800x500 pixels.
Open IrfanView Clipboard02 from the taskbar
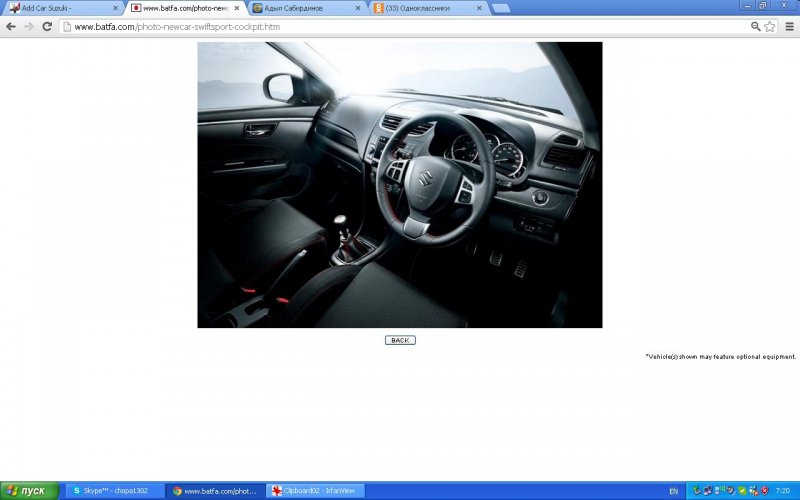pos(316,491)
